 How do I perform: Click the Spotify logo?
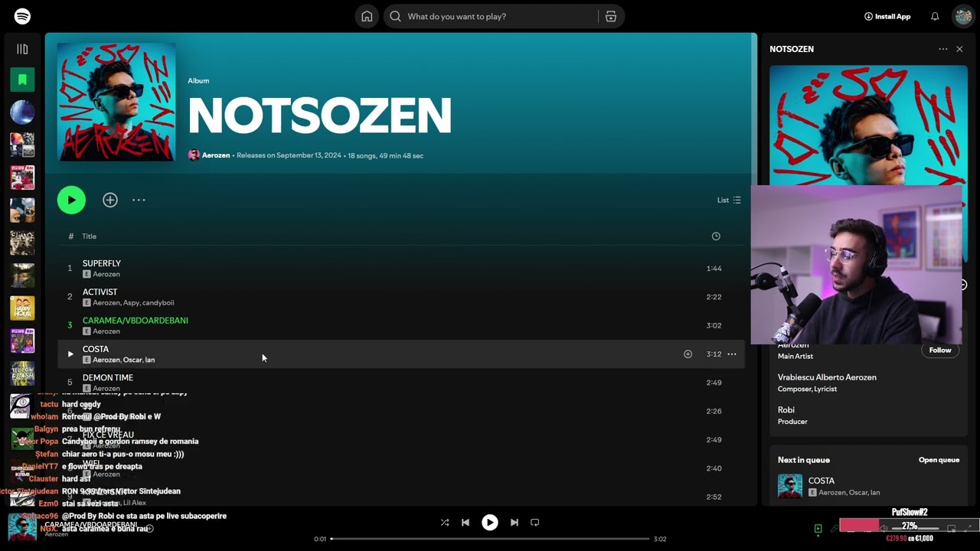tap(22, 16)
